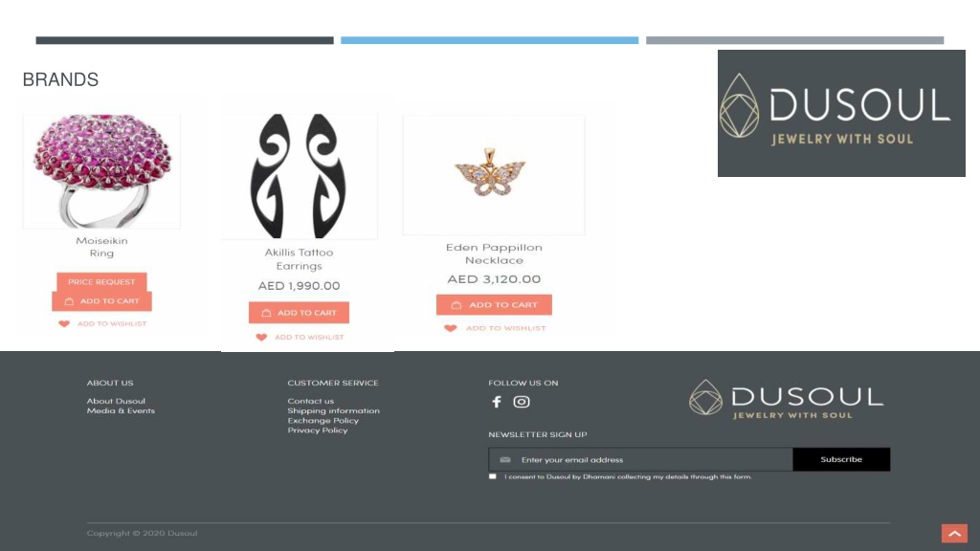Click Price Request for the Moiseikin Ring
This screenshot has height=551, width=980.
pos(101,282)
